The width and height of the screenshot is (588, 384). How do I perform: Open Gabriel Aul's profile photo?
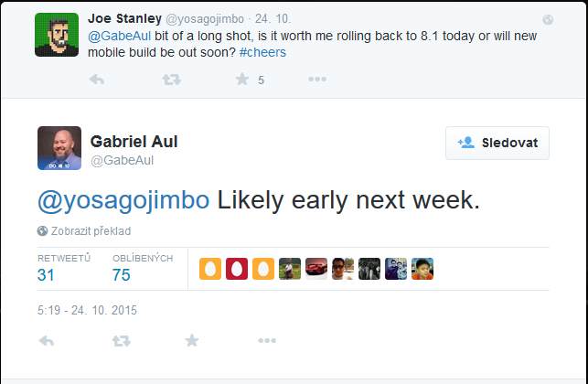pyautogui.click(x=59, y=148)
